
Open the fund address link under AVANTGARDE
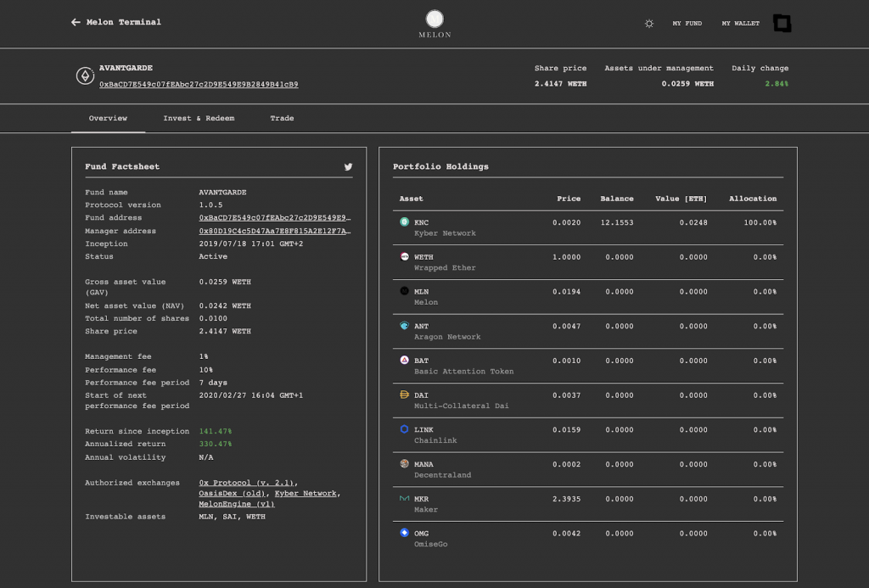point(199,84)
